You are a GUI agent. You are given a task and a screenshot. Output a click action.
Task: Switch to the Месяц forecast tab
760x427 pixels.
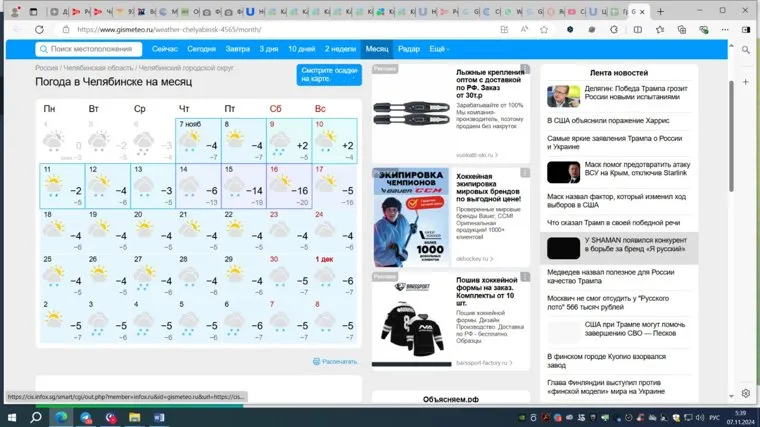point(377,49)
